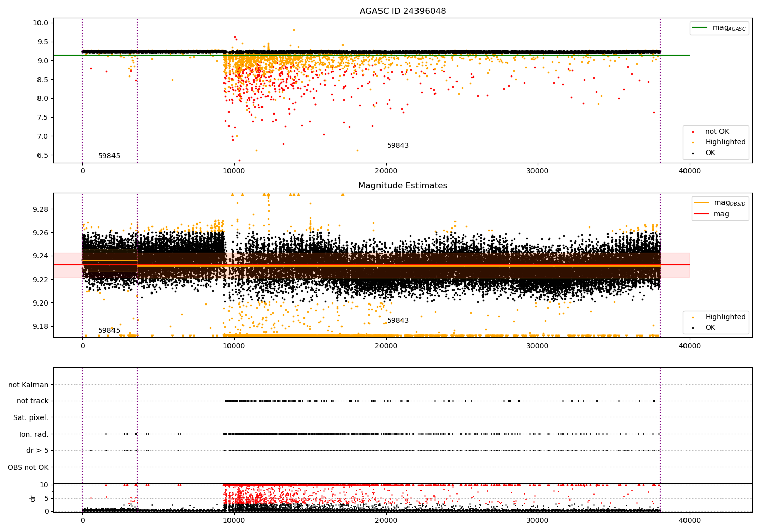Click the '59845' label in top plot
The width and height of the screenshot is (760, 532).
[109, 156]
